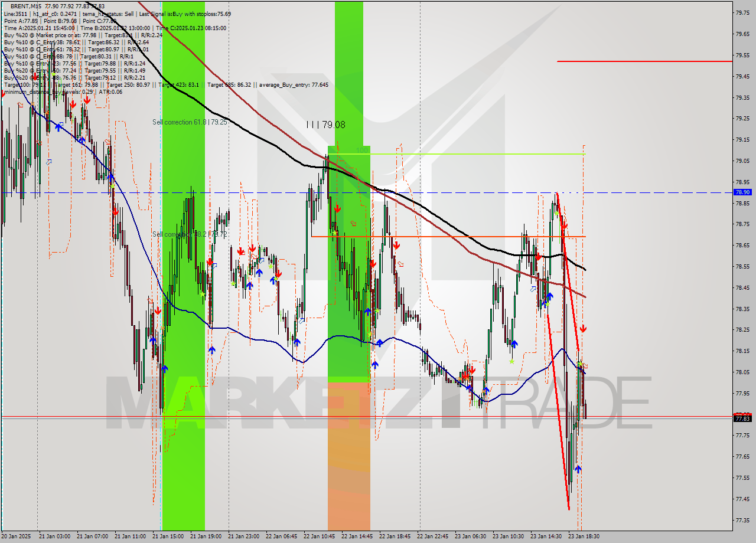Click the '22 Jan 22:45' time label
Image resolution: width=756 pixels, height=543 pixels.
(x=432, y=537)
